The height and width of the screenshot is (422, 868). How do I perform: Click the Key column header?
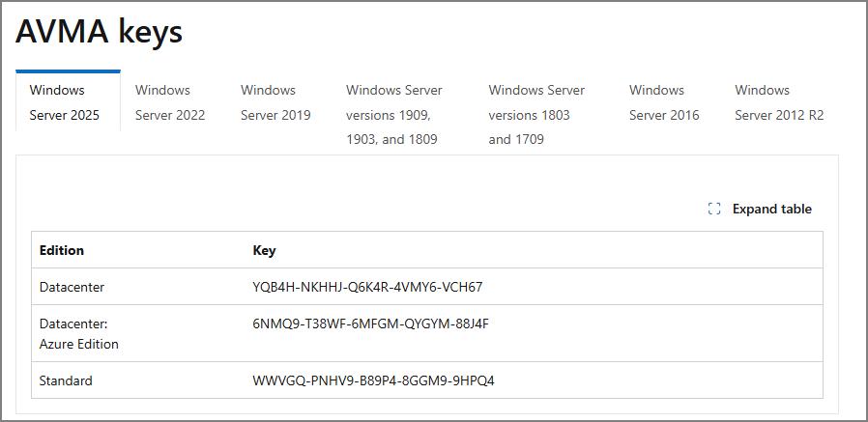[264, 250]
